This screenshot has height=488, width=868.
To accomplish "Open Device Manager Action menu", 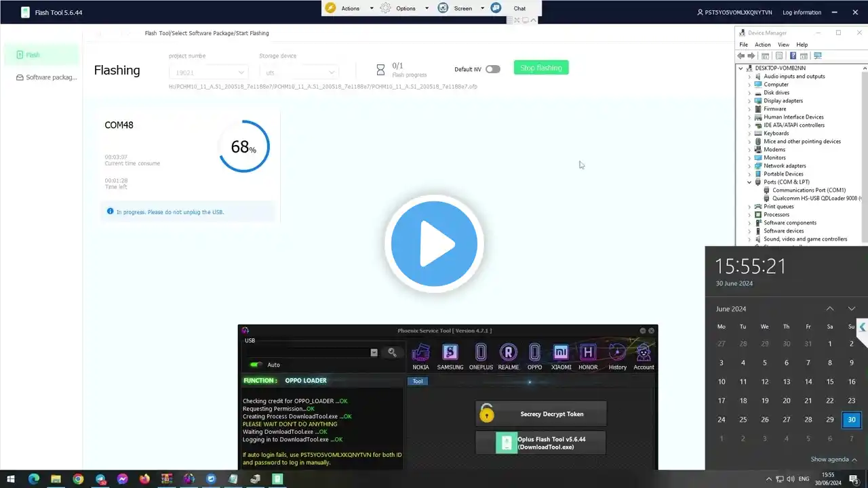I will click(762, 45).
